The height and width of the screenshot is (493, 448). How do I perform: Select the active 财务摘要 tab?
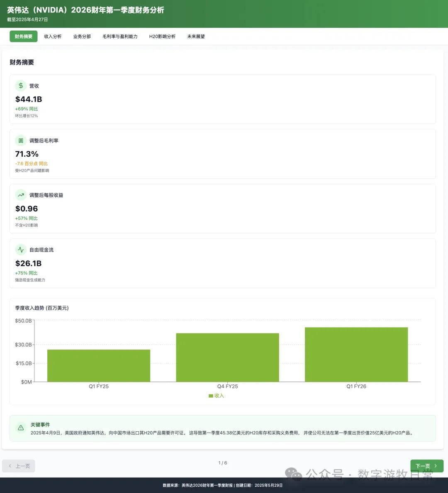(x=24, y=36)
